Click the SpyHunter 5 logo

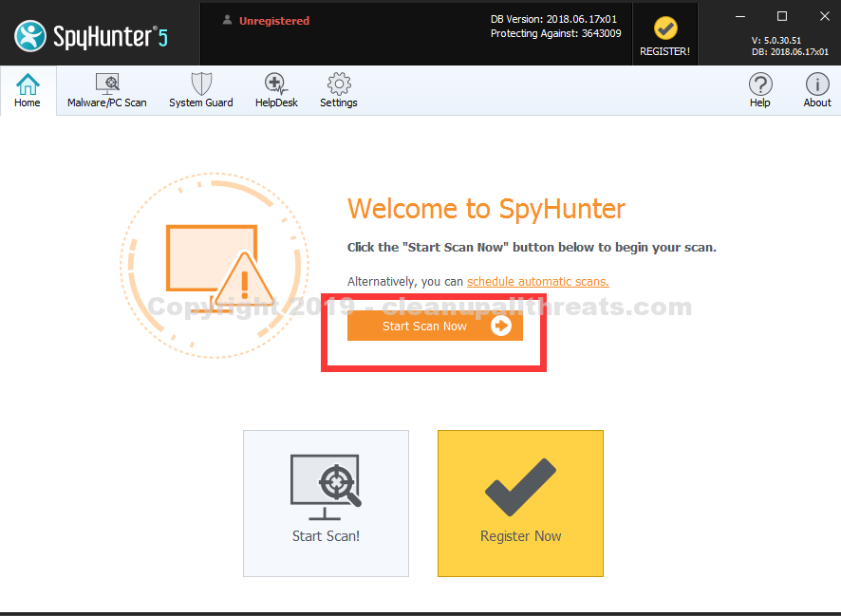(91, 36)
